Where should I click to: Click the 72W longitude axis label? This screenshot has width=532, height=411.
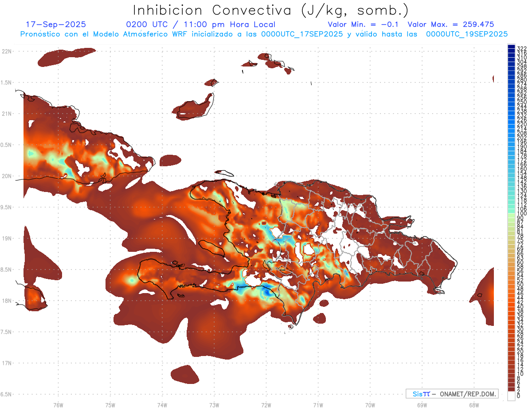click(x=266, y=405)
